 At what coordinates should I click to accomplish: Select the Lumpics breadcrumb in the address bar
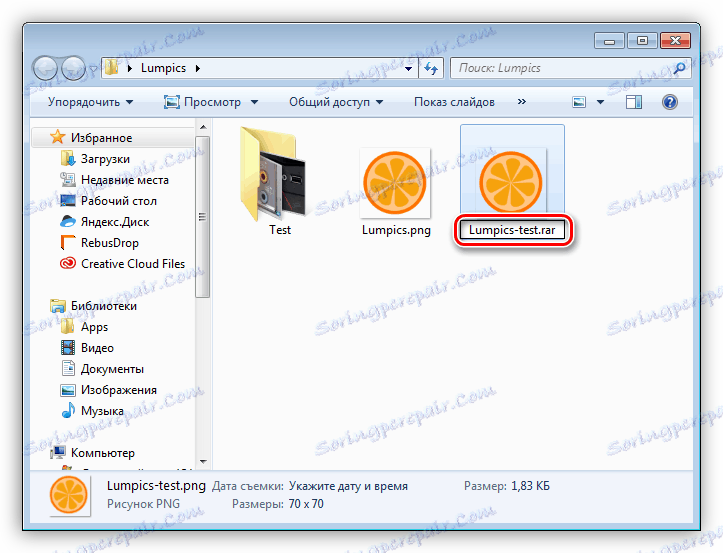coord(163,68)
